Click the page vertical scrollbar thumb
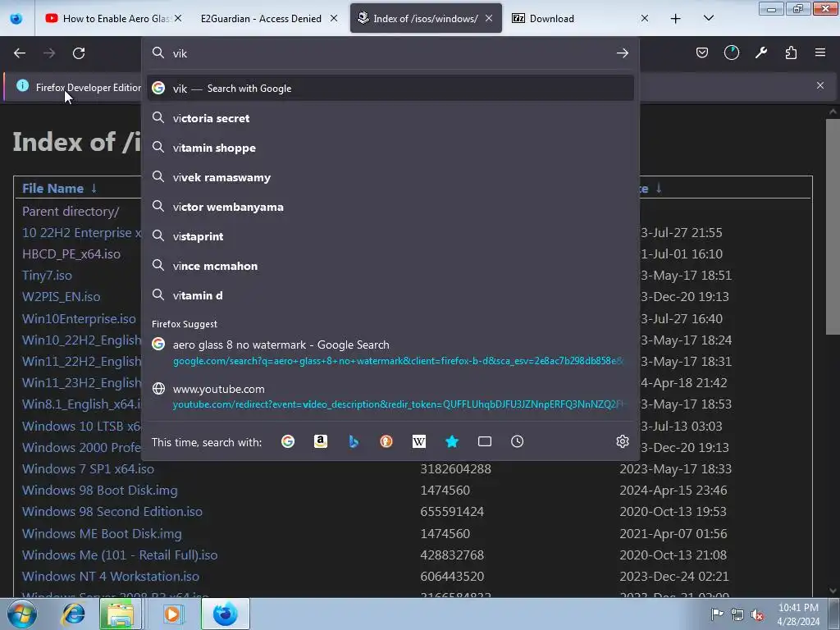 click(833, 226)
